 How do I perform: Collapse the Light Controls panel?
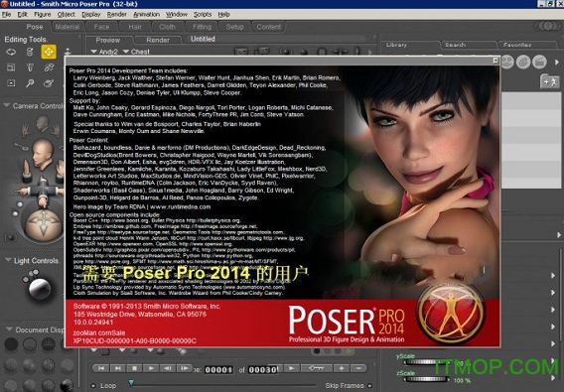[8, 260]
